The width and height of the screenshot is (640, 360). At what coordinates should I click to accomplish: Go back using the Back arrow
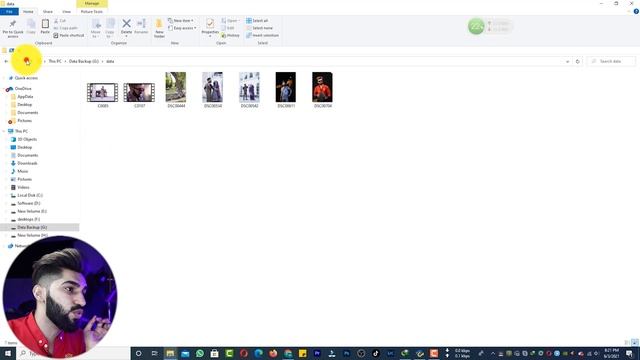click(x=6, y=61)
